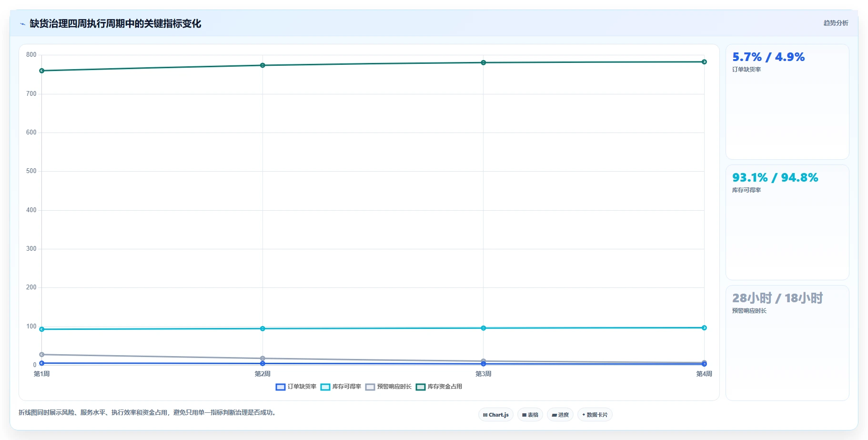Click the 库存可得率 card caption

[747, 190]
